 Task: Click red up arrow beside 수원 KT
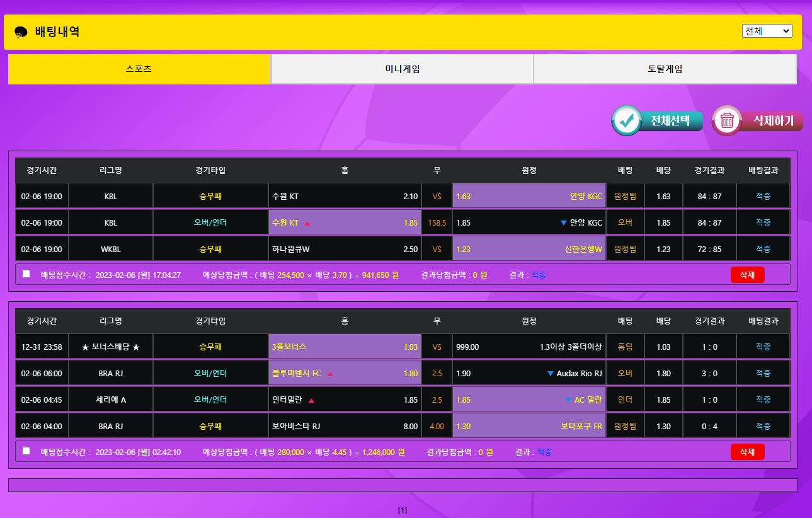click(x=307, y=223)
